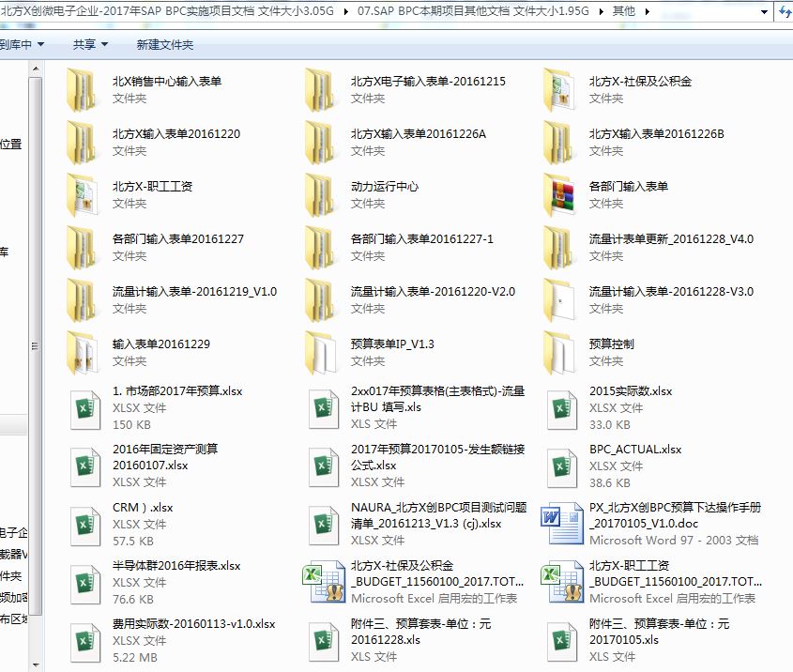This screenshot has width=793, height=672.
Task: Click folder icon for 输入表单20161229
Action: (82, 353)
